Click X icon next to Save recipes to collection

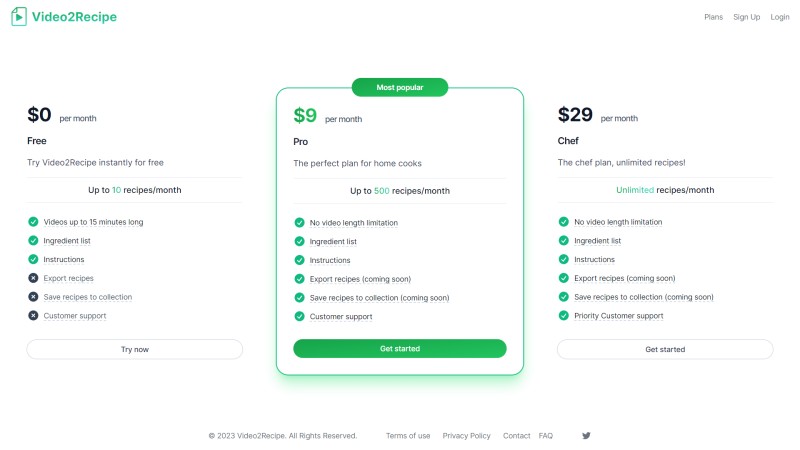[33, 296]
